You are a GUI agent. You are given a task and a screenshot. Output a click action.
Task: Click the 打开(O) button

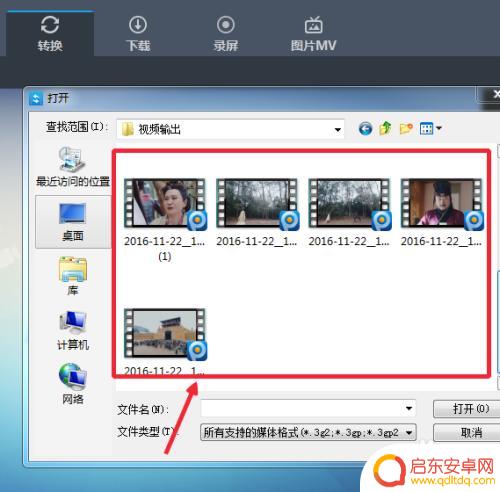tap(467, 409)
